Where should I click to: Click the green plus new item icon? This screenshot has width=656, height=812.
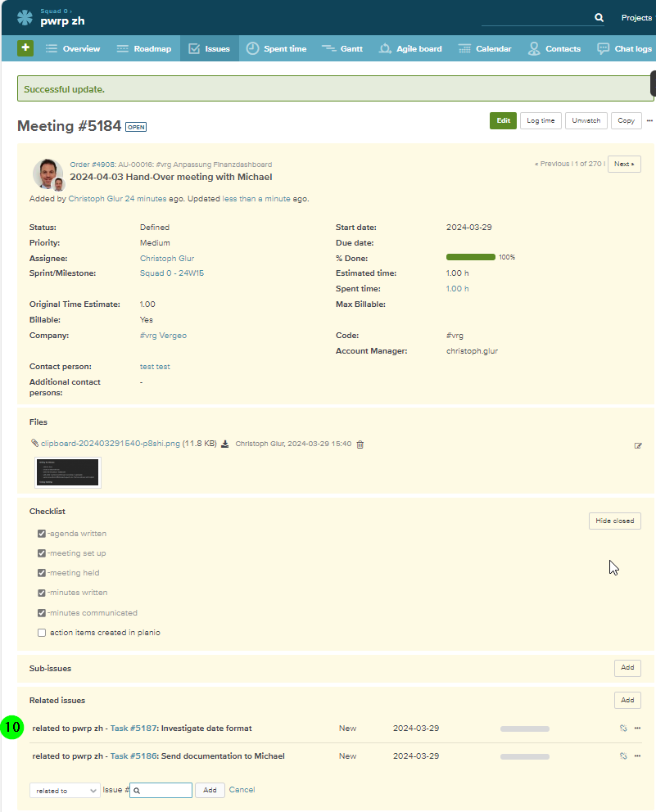click(25, 48)
